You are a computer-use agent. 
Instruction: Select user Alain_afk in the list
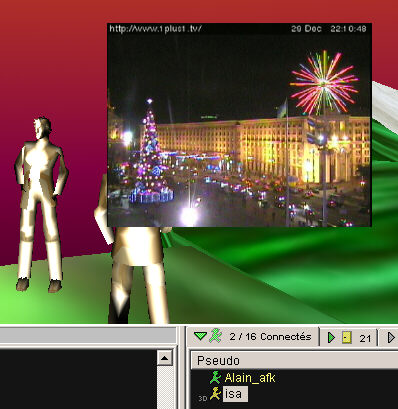[x=250, y=378]
